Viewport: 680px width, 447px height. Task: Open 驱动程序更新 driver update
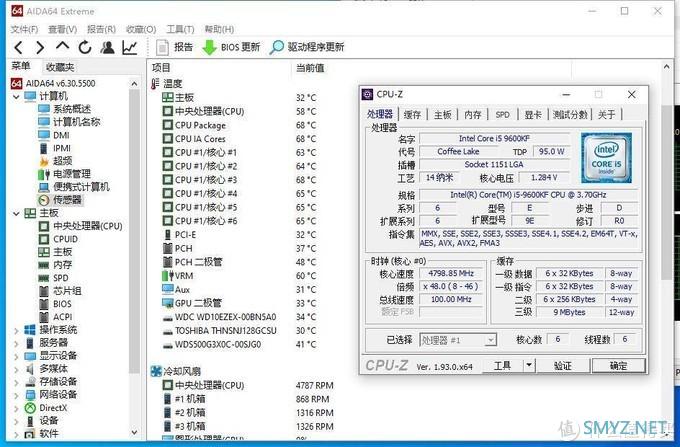click(307, 47)
